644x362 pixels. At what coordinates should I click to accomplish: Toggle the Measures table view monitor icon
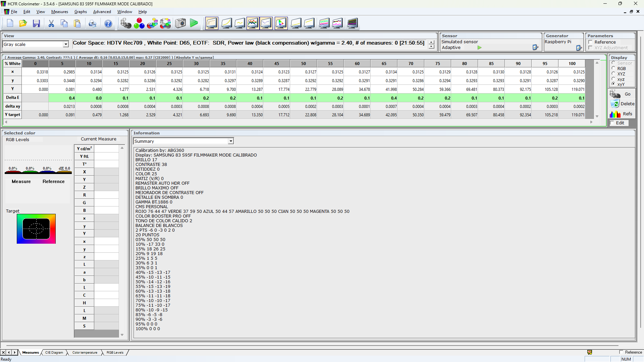212,23
